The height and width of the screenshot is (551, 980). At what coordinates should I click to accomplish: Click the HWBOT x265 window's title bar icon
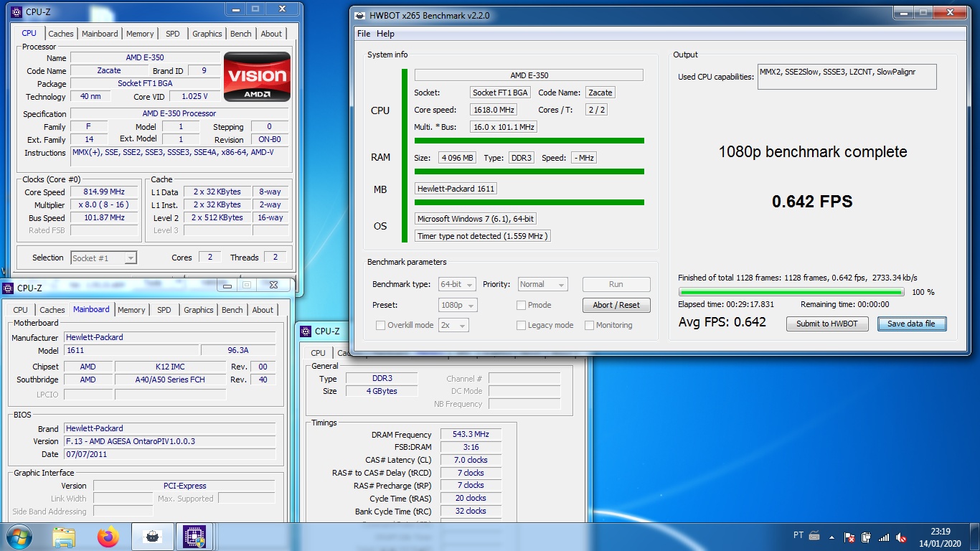361,15
